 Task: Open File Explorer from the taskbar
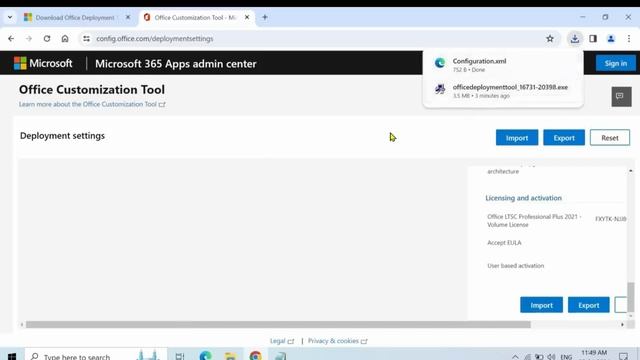pyautogui.click(x=230, y=356)
